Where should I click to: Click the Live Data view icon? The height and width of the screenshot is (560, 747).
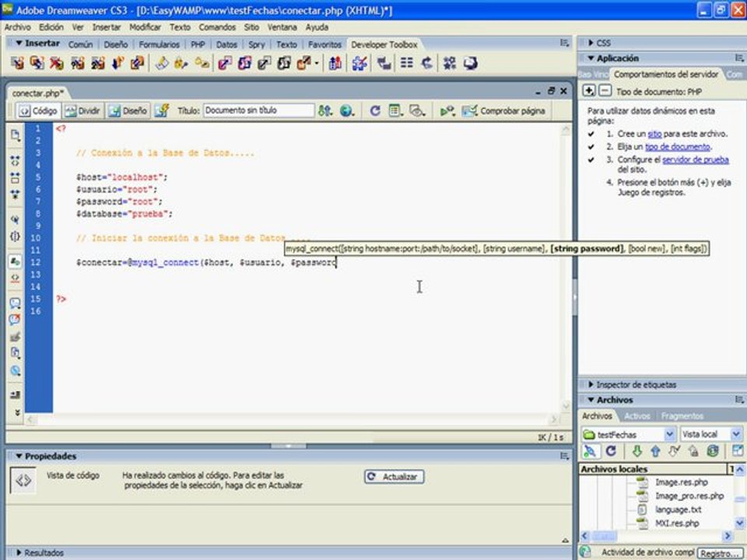pyautogui.click(x=162, y=111)
